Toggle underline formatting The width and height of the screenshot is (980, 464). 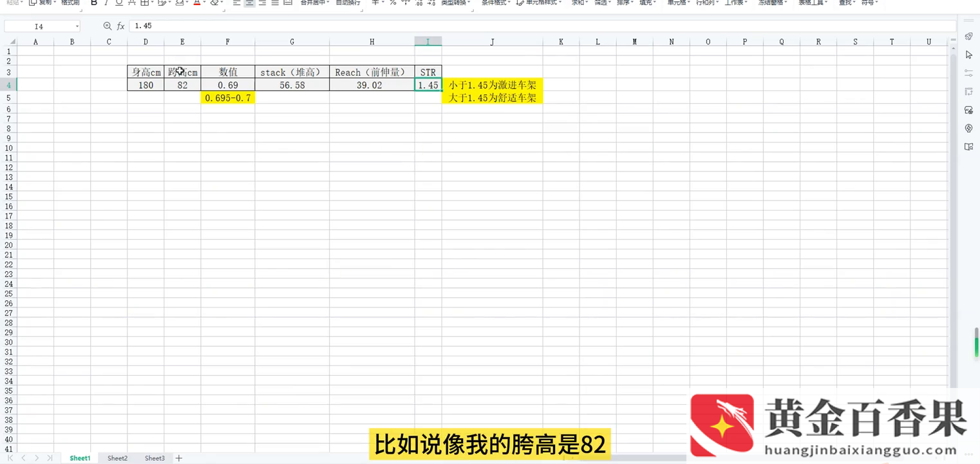[x=119, y=3]
